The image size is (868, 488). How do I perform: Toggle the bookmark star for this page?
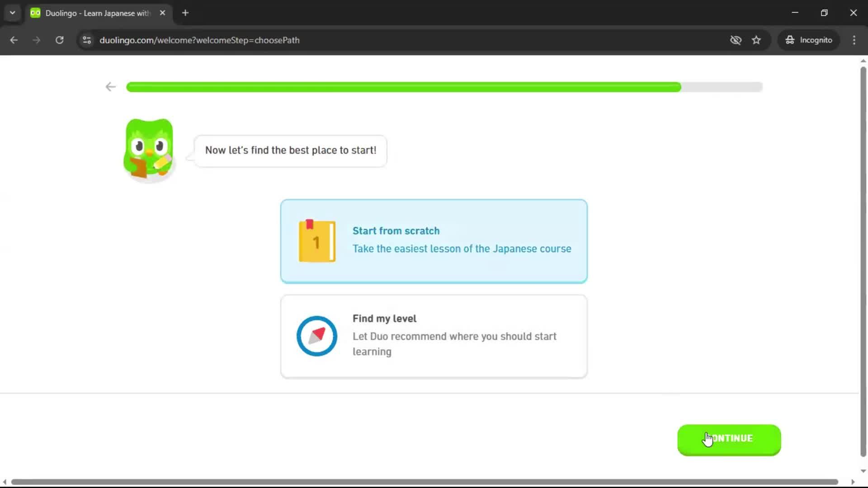[756, 40]
